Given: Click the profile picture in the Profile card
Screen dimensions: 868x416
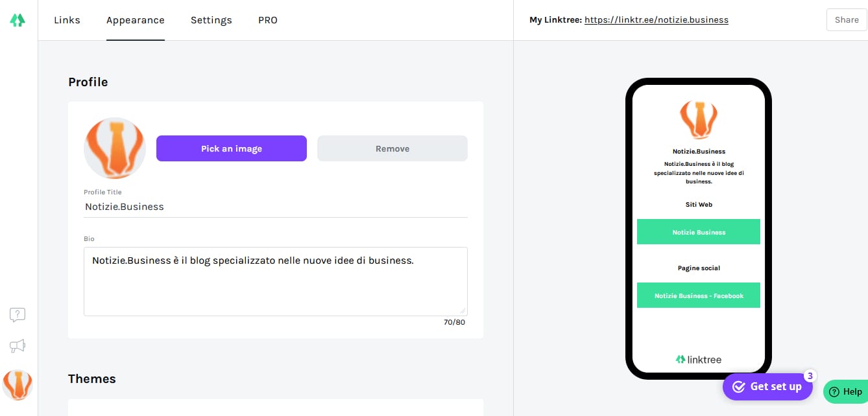Looking at the screenshot, I should tap(115, 148).
